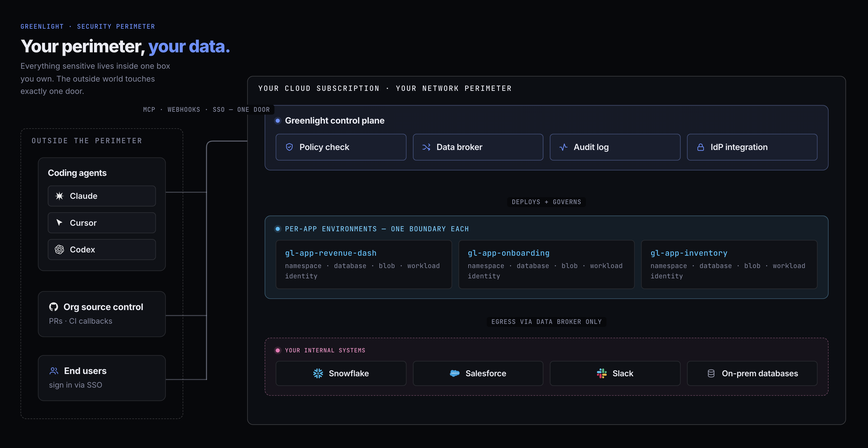Screen dimensions: 868x448
Task: Click the pulse icon in Audit log
Action: point(563,147)
